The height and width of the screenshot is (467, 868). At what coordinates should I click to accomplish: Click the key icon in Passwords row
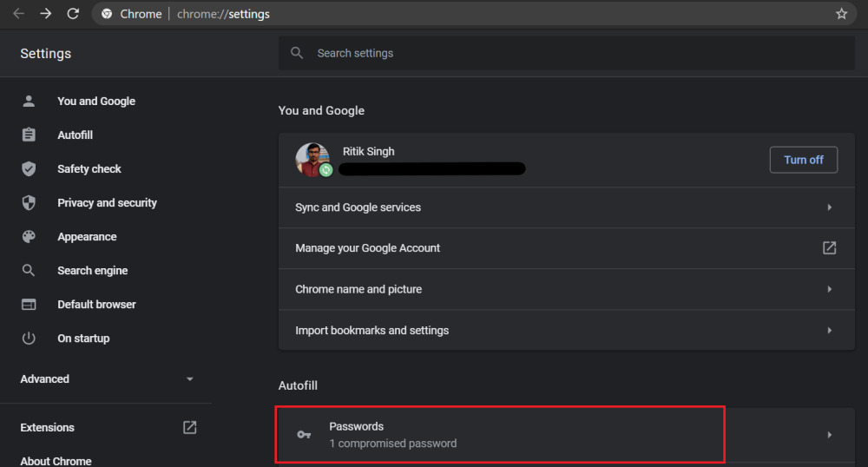(304, 435)
